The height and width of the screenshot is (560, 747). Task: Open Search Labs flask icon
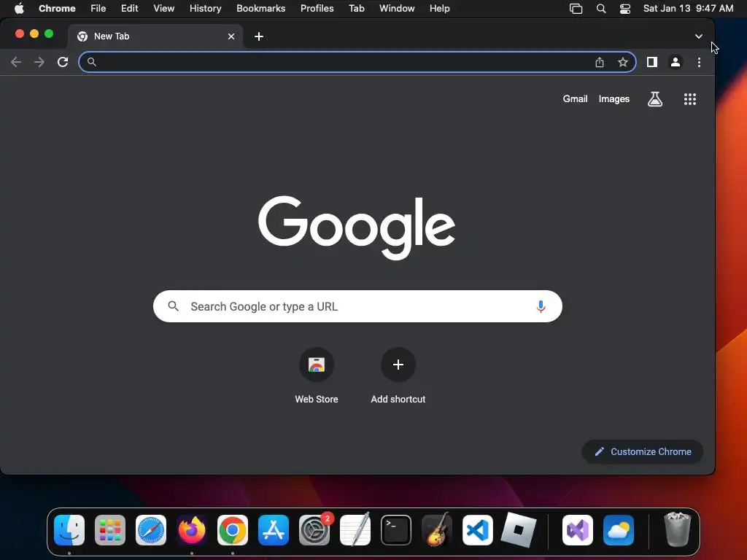[655, 99]
